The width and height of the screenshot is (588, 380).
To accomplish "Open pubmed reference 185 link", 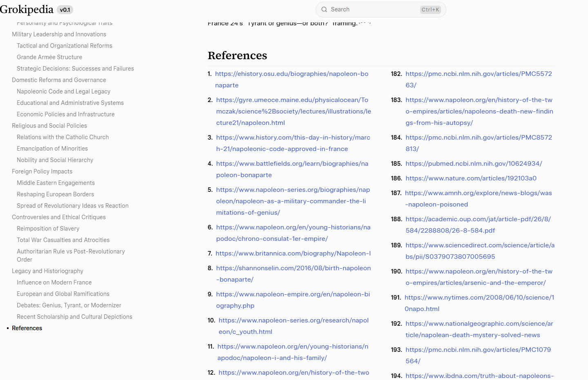I will point(474,164).
